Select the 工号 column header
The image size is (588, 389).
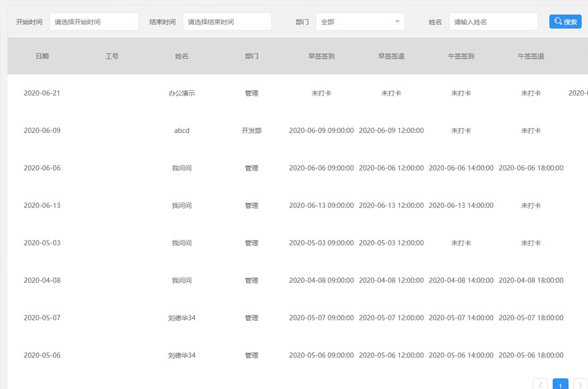112,56
